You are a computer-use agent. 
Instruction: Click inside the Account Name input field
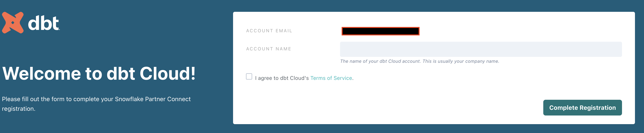click(480, 49)
